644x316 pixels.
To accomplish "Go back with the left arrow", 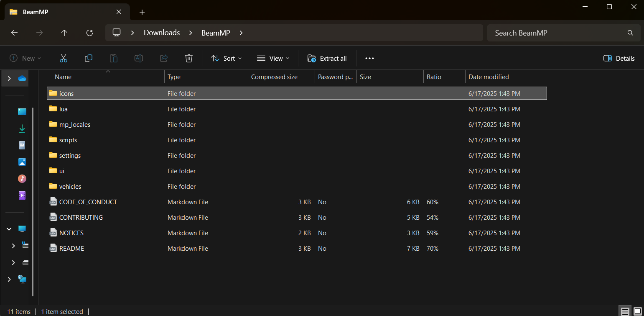I will click(x=14, y=33).
